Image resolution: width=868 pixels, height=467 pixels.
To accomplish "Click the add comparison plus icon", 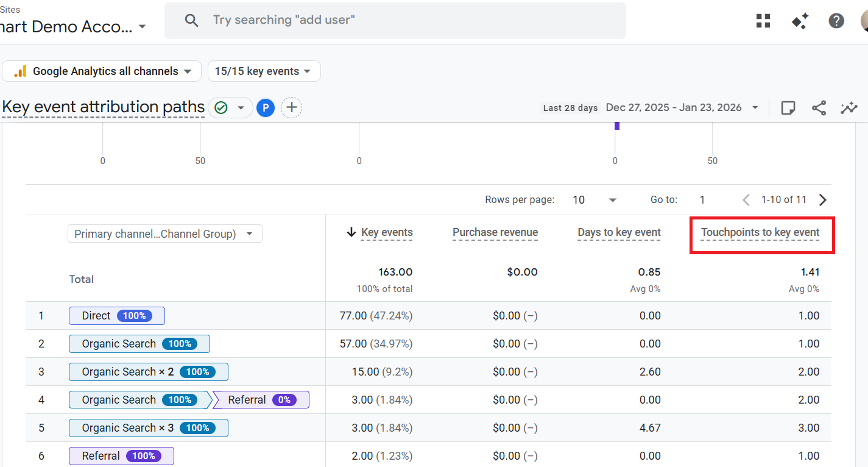I will coord(292,108).
